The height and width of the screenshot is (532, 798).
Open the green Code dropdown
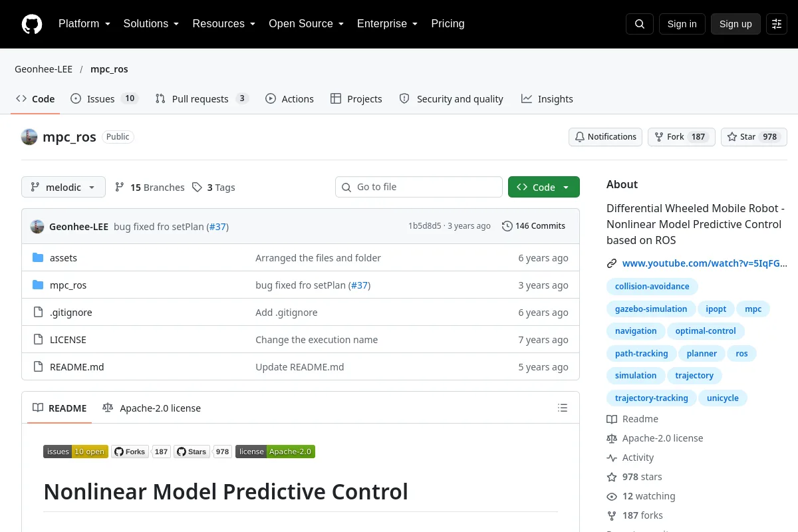click(544, 188)
